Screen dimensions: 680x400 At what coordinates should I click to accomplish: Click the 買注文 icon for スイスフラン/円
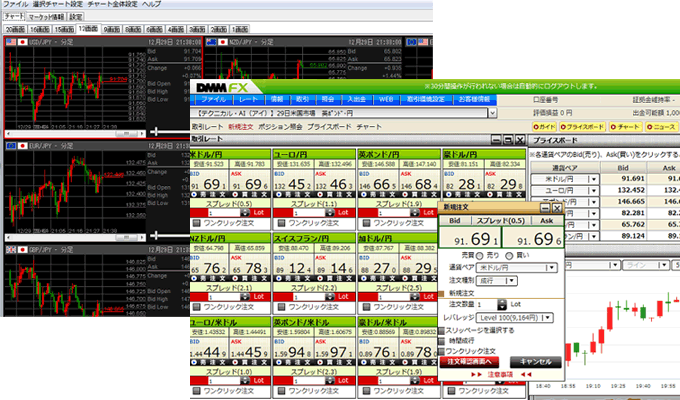click(321, 279)
